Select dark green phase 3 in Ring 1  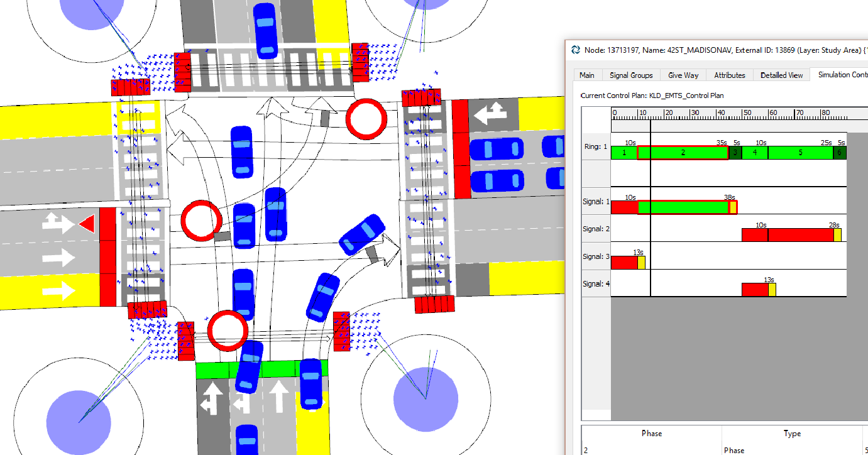(x=735, y=153)
